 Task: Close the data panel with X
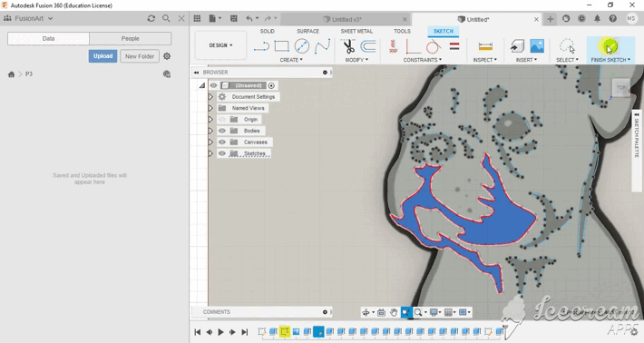181,18
